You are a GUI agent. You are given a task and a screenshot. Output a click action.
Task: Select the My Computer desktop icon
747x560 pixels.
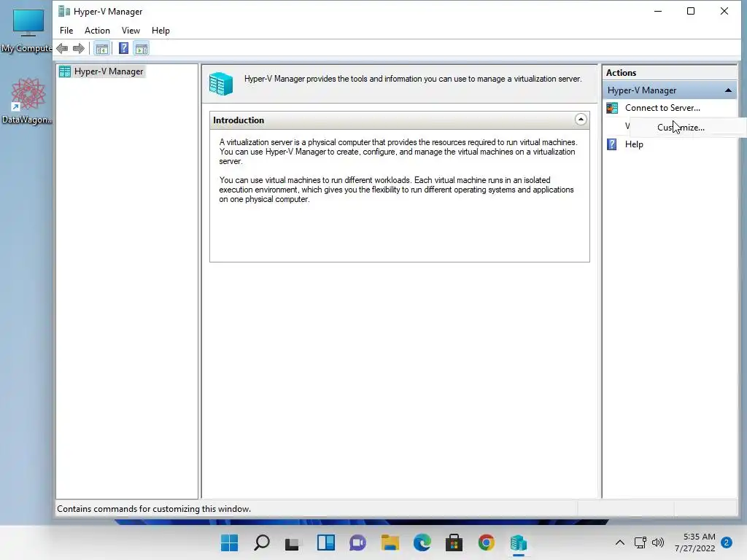(x=27, y=31)
